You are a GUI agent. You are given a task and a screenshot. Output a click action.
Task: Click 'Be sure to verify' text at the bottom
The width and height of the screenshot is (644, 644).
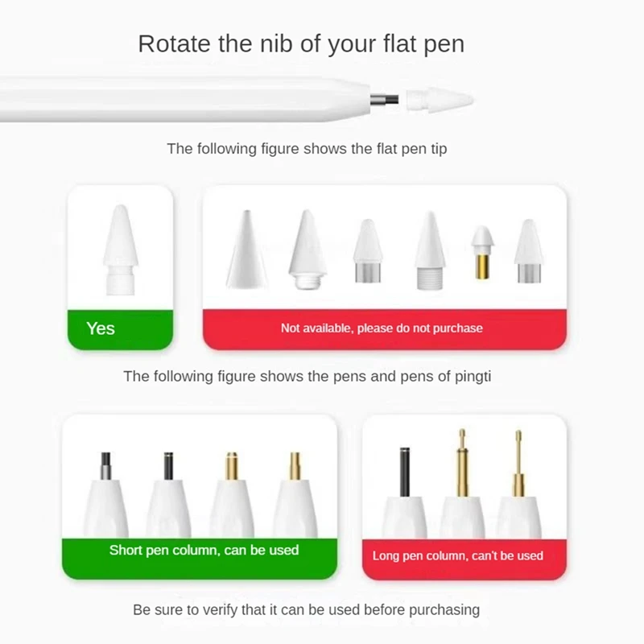click(307, 610)
